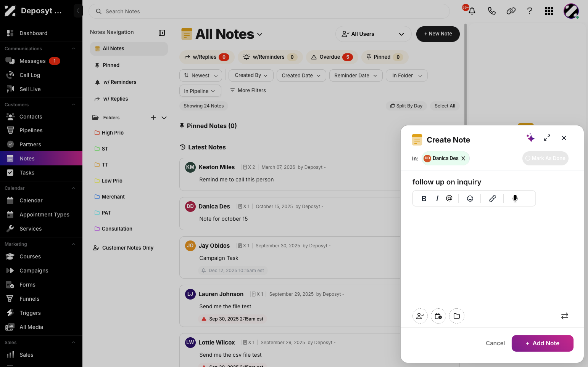Open Jay Obidos Campaign Task note
Viewport: 588px width, 367px height.
coord(290,257)
